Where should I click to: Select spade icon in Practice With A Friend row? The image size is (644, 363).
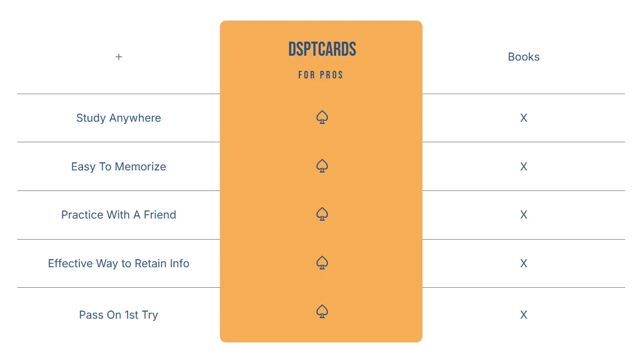click(x=322, y=214)
